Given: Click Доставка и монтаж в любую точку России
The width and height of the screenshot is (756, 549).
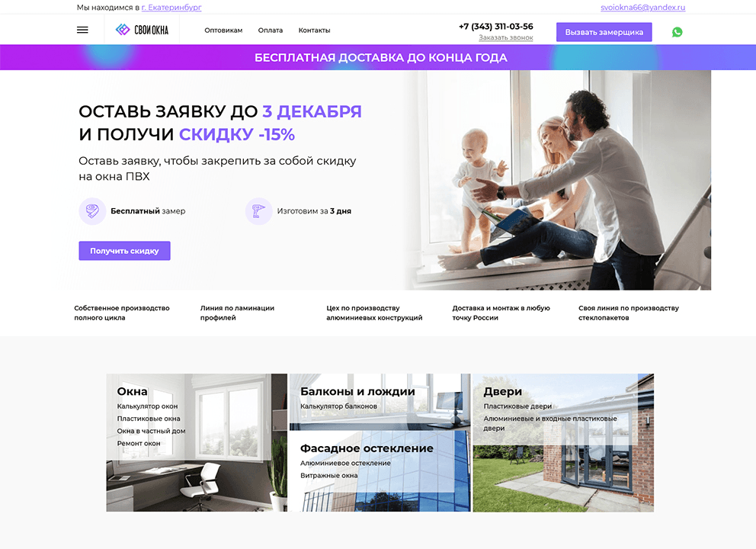Looking at the screenshot, I should (x=501, y=313).
